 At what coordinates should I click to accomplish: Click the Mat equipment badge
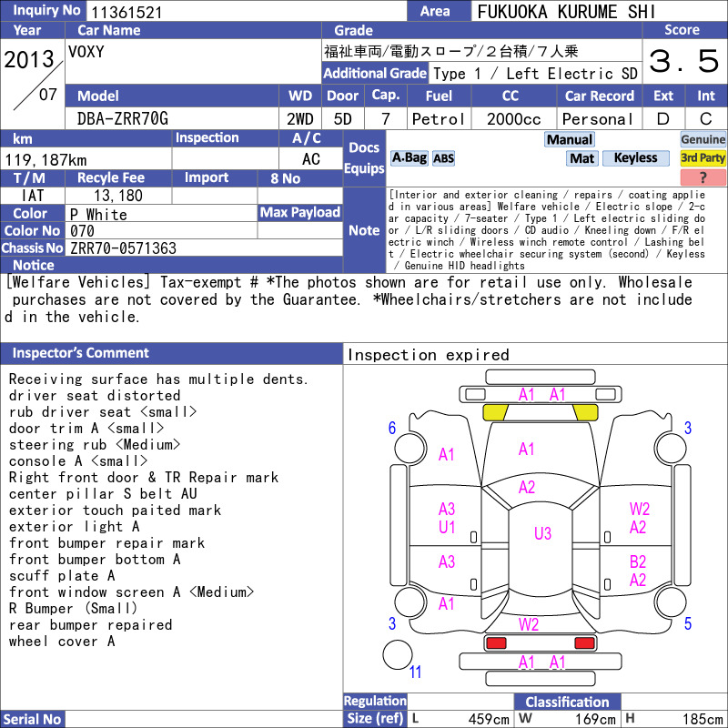click(582, 158)
